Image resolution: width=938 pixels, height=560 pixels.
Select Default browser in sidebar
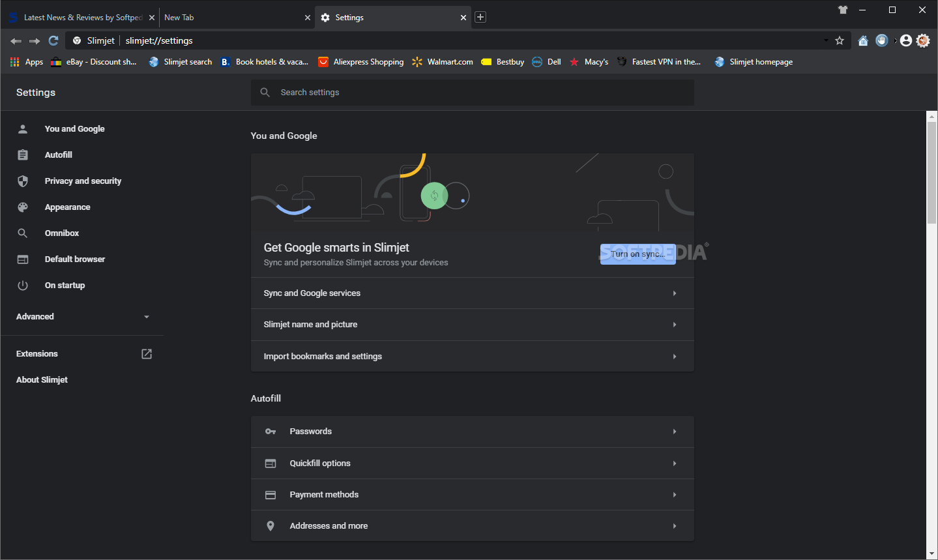pyautogui.click(x=74, y=259)
